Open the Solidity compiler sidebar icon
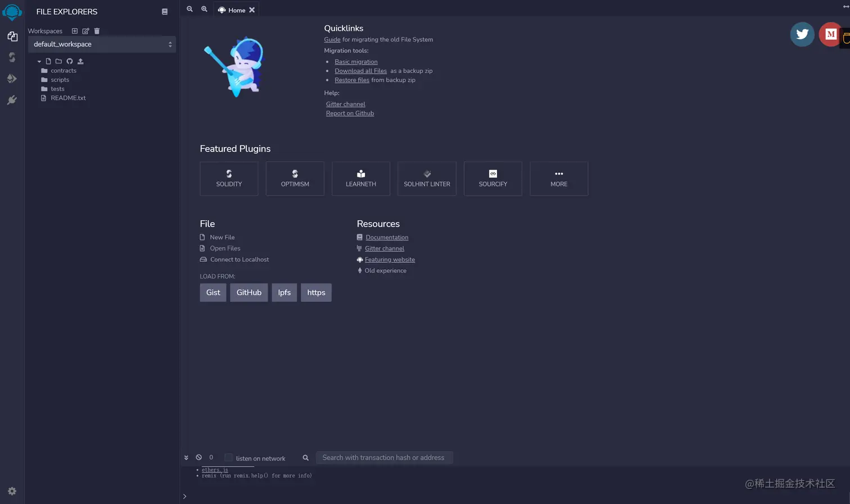Screen dimensions: 850x504 point(12,57)
